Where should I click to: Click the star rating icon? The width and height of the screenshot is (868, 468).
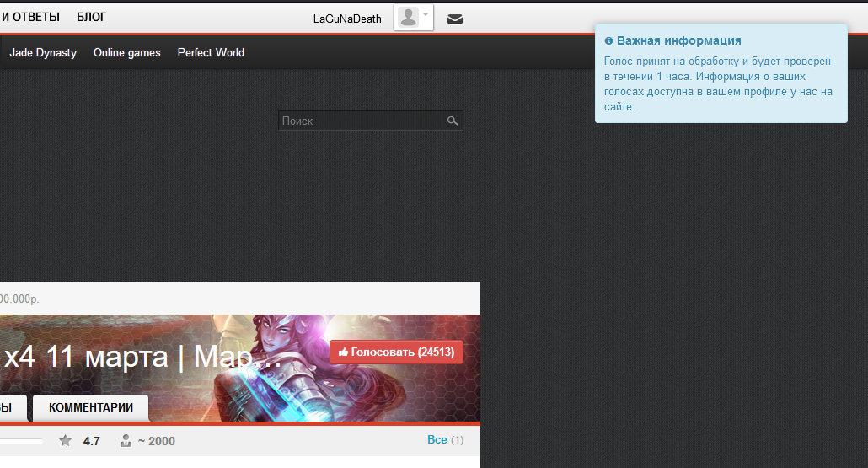point(66,440)
